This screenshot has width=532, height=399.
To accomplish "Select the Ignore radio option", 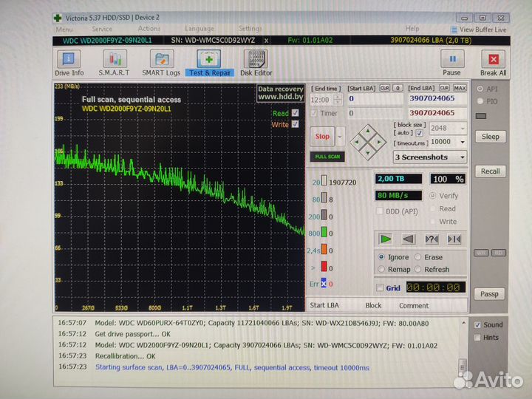I will click(x=381, y=257).
